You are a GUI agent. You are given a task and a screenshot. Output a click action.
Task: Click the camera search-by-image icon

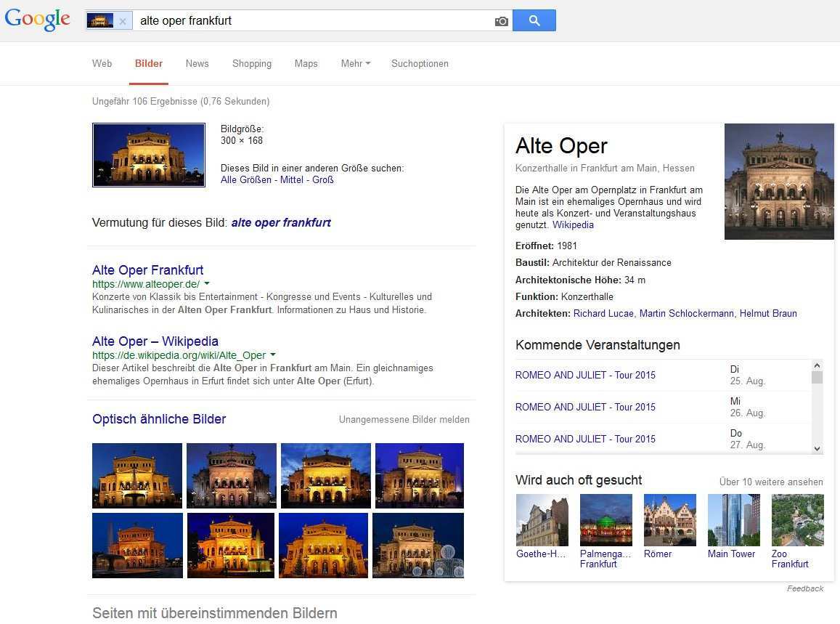click(x=501, y=21)
